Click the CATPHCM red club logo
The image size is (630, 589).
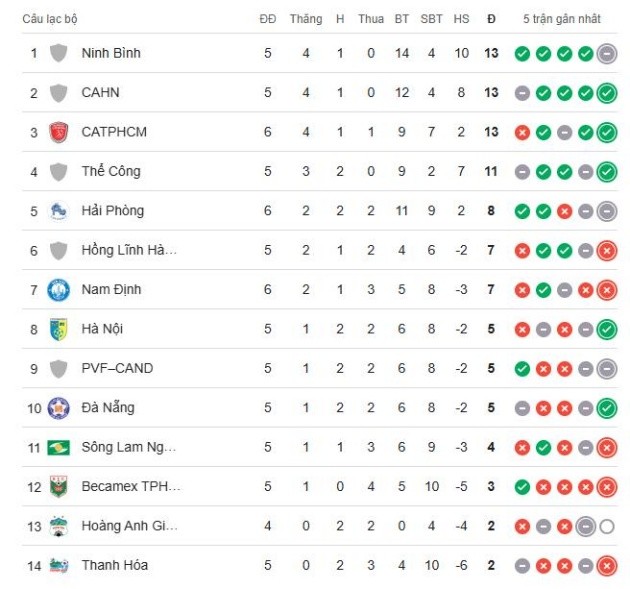point(58,132)
